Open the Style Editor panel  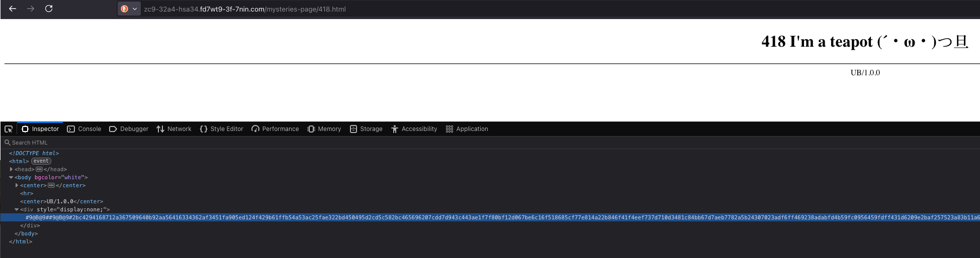221,129
